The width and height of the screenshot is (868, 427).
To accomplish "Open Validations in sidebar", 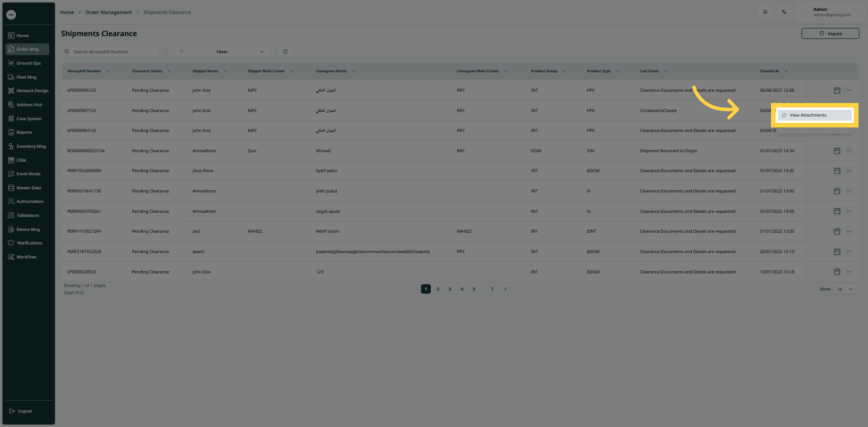I will click(27, 216).
